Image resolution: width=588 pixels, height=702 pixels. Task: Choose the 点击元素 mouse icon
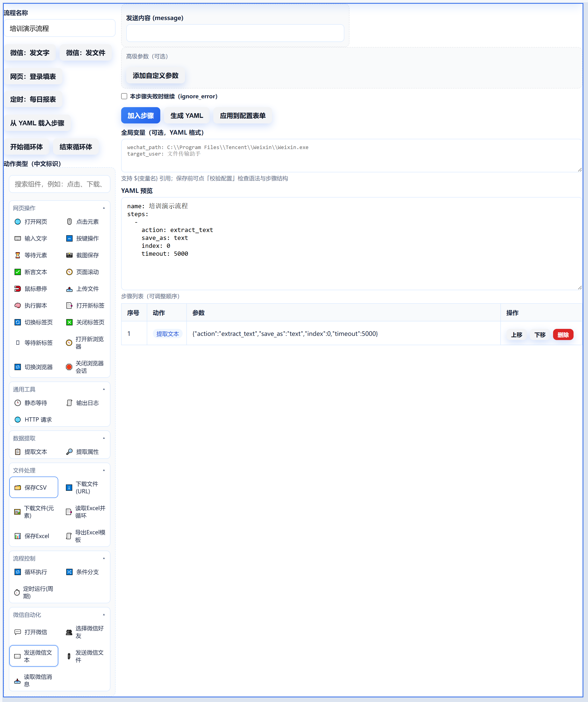[69, 222]
